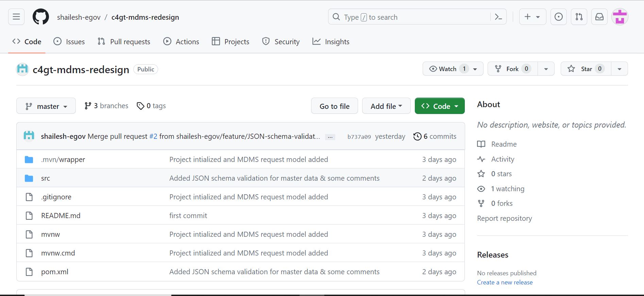Open the hamburger navigation menu
The height and width of the screenshot is (296, 644).
16,17
